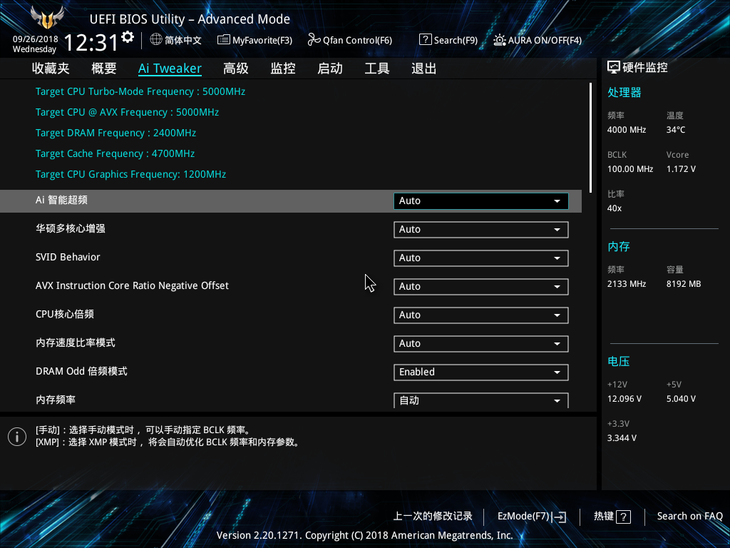730x548 pixels.
Task: Click the hardware monitor screen icon
Action: pyautogui.click(x=614, y=68)
